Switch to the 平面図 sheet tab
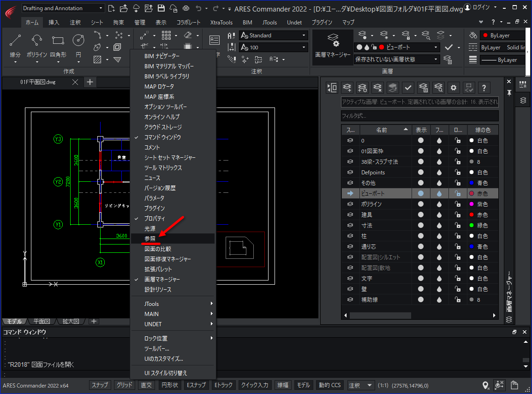Image resolution: width=532 pixels, height=394 pixels. (42, 322)
